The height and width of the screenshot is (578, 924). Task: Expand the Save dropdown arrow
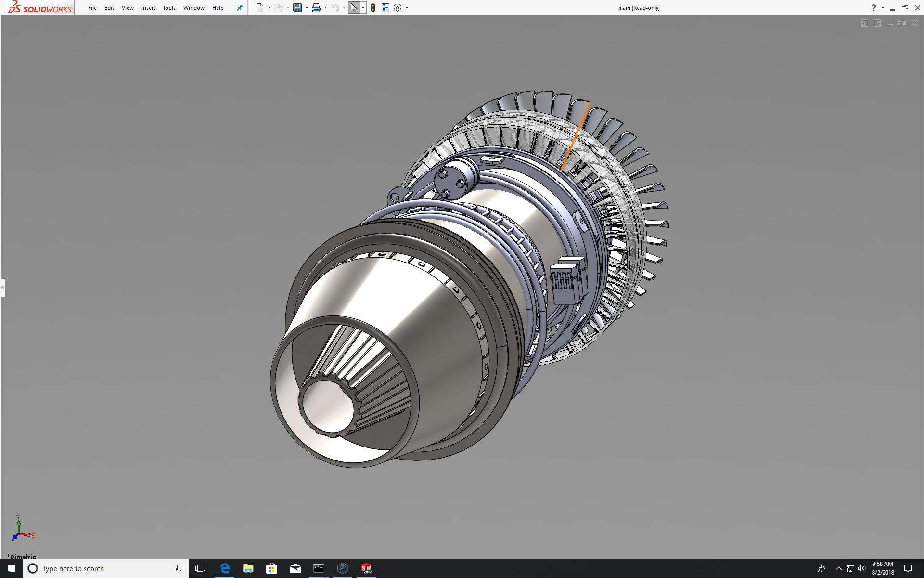pyautogui.click(x=307, y=8)
